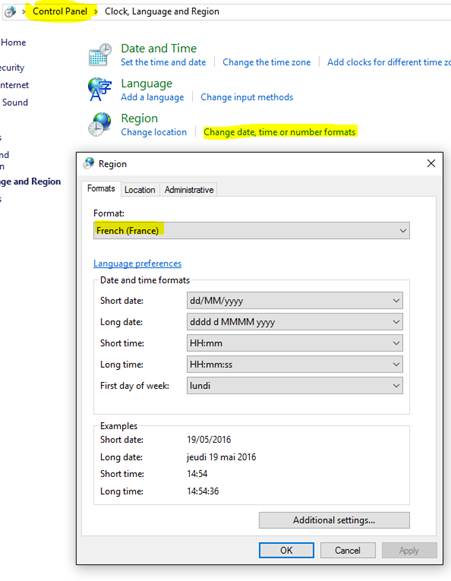Click the example long date jeudi 19 mai 2016
The height and width of the screenshot is (581, 451).
coord(221,457)
